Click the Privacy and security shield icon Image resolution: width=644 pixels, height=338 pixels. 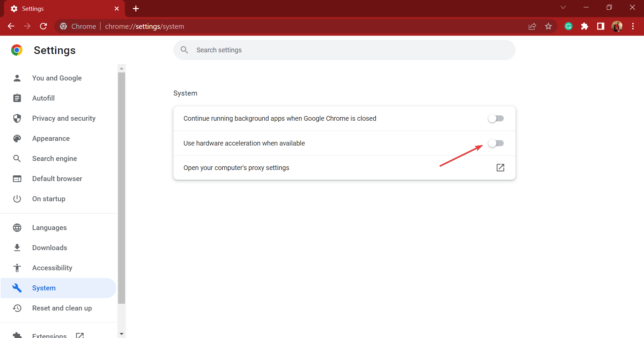pos(17,118)
